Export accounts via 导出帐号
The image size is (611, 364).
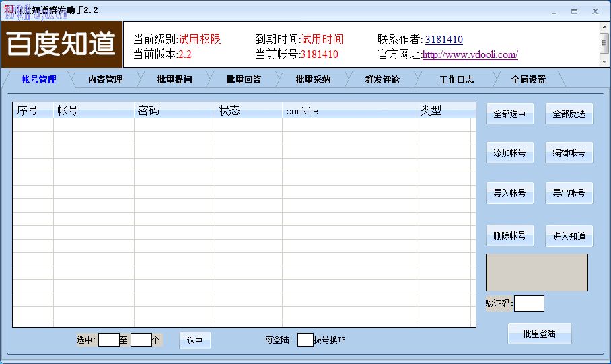569,193
